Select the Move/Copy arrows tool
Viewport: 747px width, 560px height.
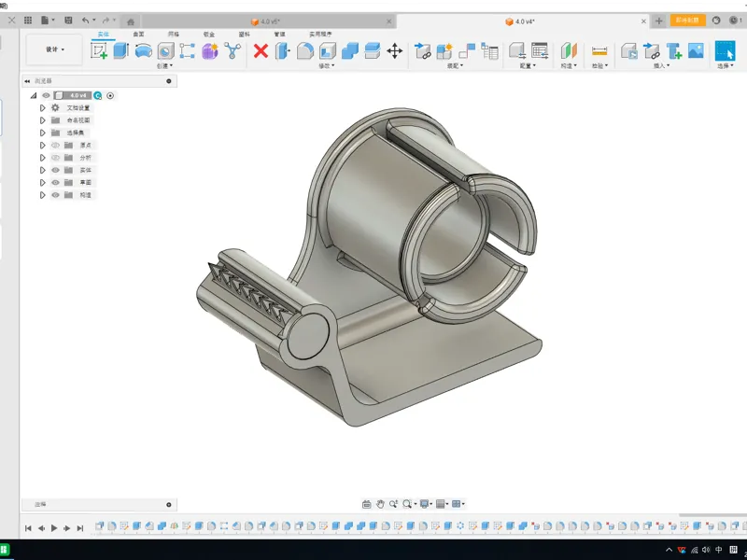click(394, 50)
